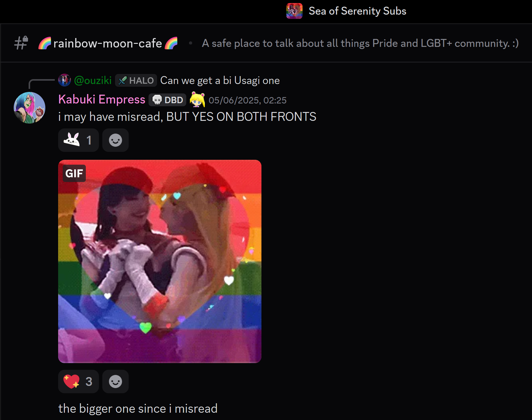532x420 pixels.
Task: Open Kabuki Empress profile avatar
Action: (x=30, y=108)
